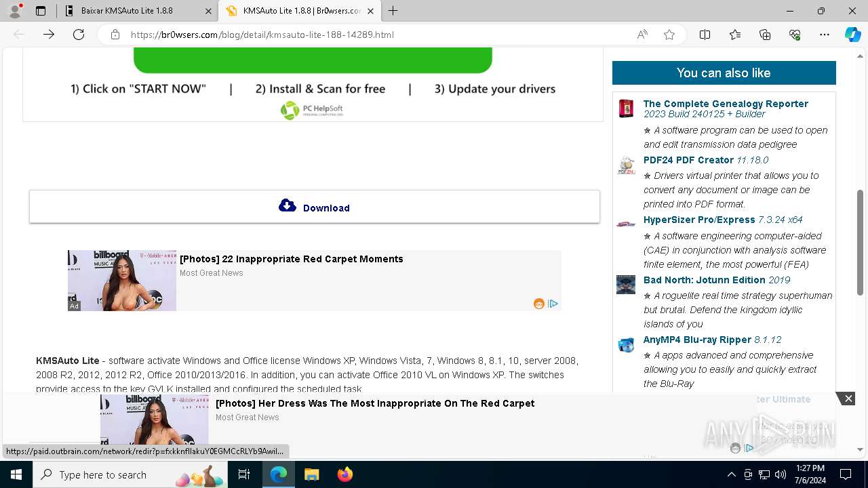Launch Firefox from taskbar
Screen dimensions: 868x488
(x=345, y=474)
